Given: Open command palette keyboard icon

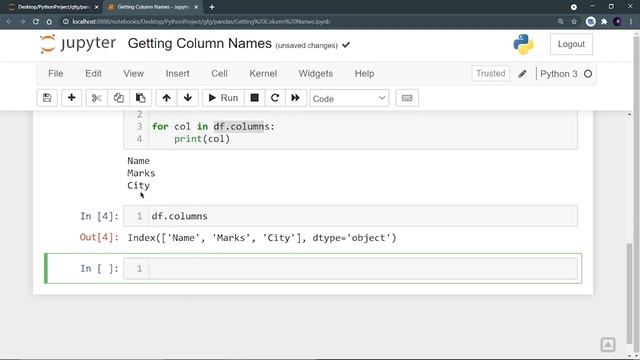Looking at the screenshot, I should [407, 98].
